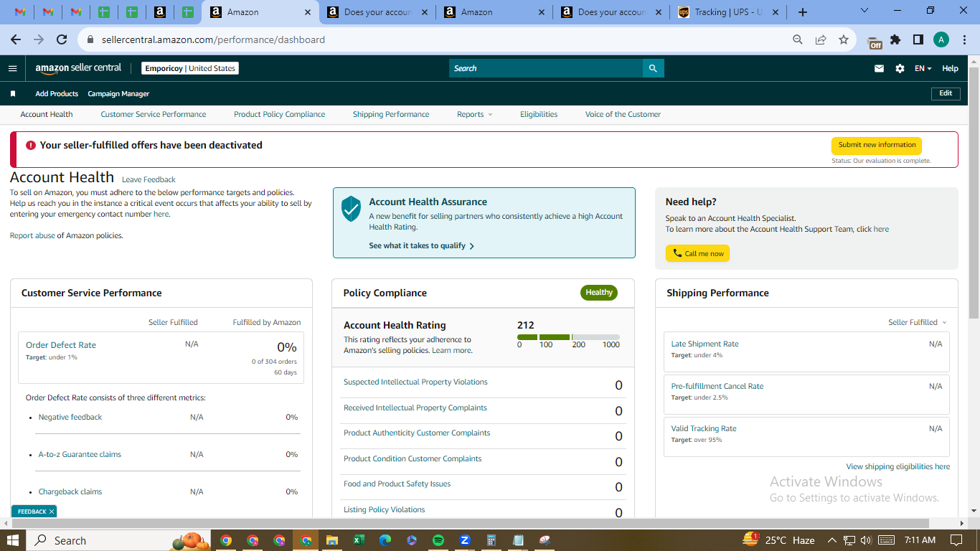
Task: Reload the page with the refresh icon
Action: 62,40
